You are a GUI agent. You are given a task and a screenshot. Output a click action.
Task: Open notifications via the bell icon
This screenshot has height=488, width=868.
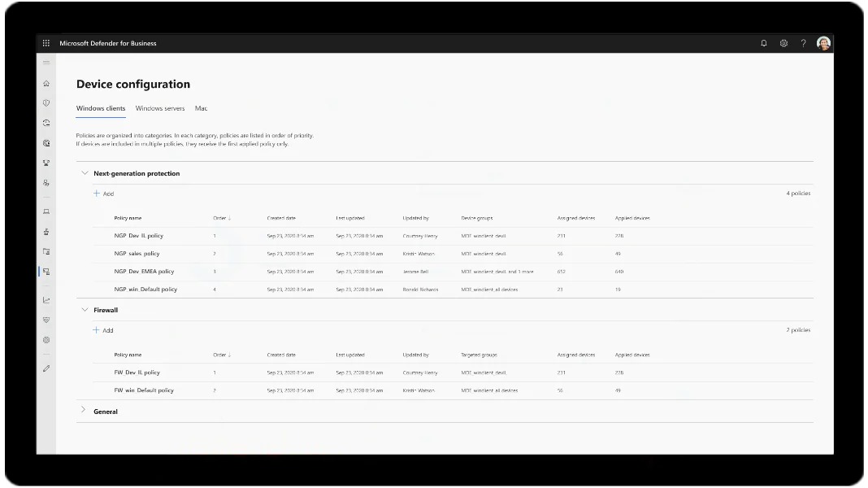click(763, 42)
